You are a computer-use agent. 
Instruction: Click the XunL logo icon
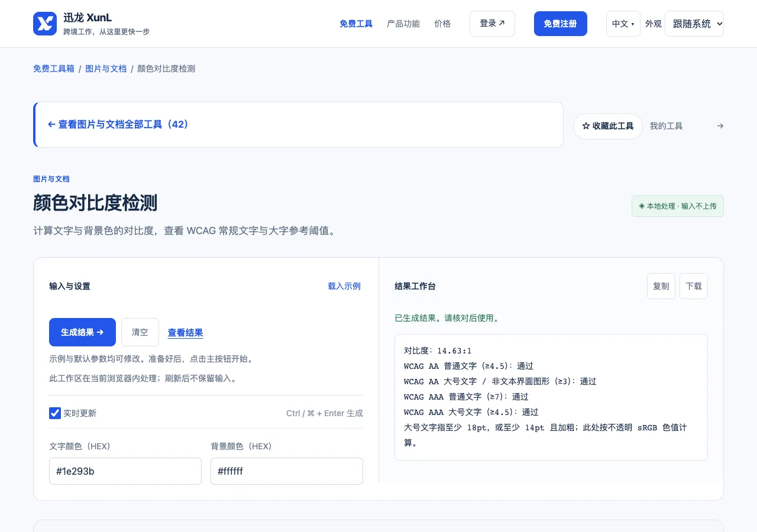(x=45, y=24)
